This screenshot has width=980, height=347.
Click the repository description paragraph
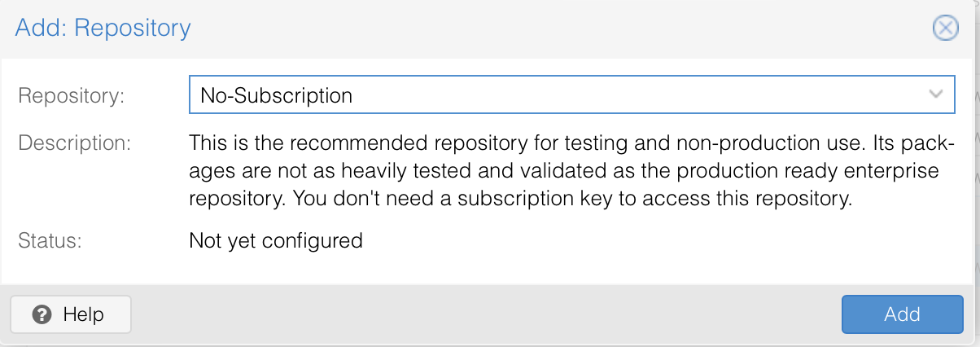pyautogui.click(x=571, y=171)
